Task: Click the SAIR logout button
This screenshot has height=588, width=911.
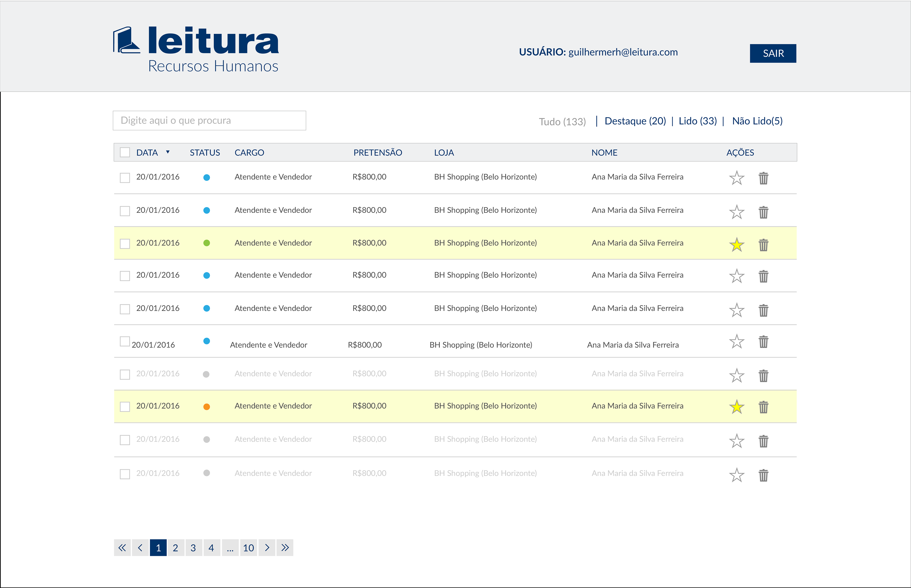Action: pyautogui.click(x=773, y=54)
